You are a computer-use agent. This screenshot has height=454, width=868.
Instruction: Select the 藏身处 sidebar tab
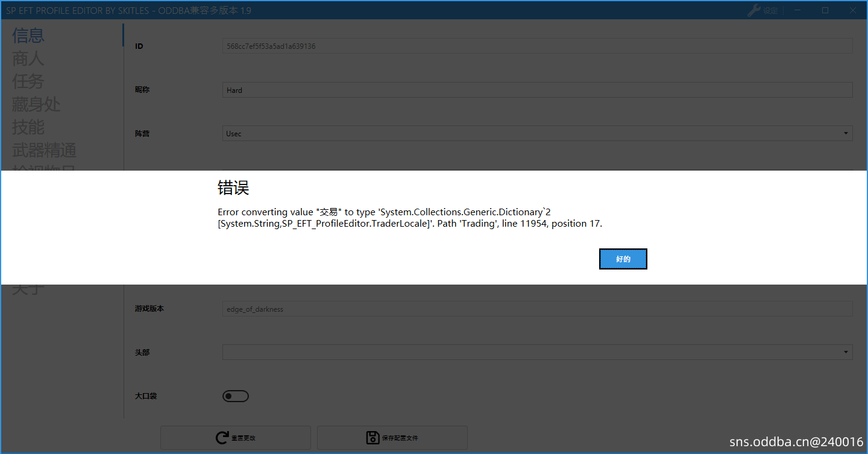[x=36, y=104]
